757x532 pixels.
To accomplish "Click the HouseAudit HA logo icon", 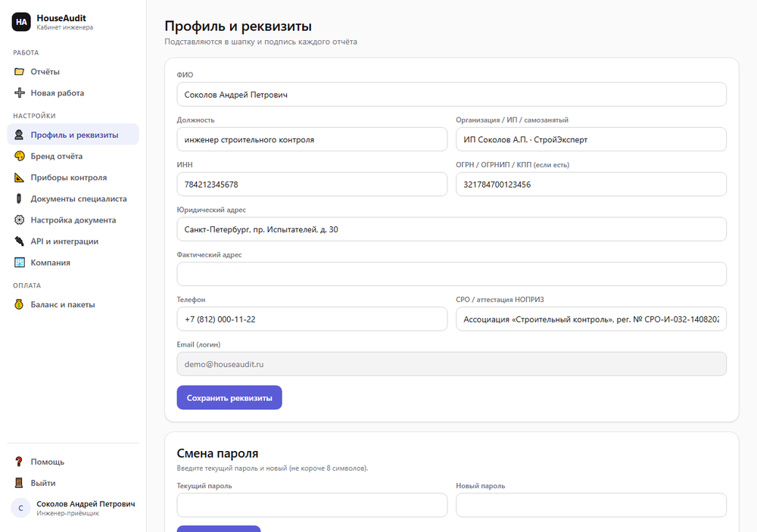I will (21, 22).
